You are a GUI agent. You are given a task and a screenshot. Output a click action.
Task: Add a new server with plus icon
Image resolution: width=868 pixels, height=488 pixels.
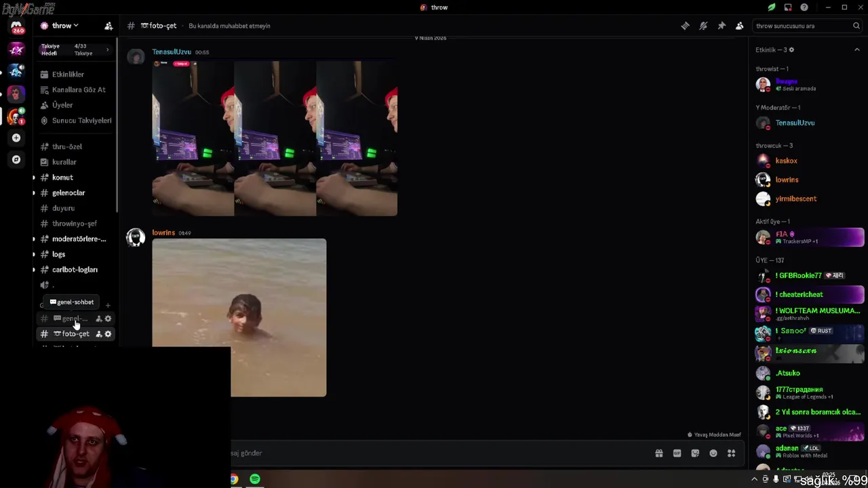coord(16,138)
